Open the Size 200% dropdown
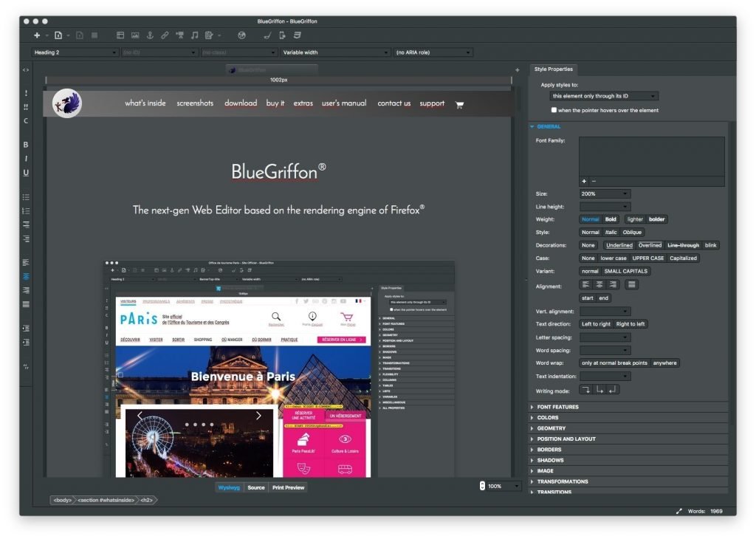 point(605,193)
